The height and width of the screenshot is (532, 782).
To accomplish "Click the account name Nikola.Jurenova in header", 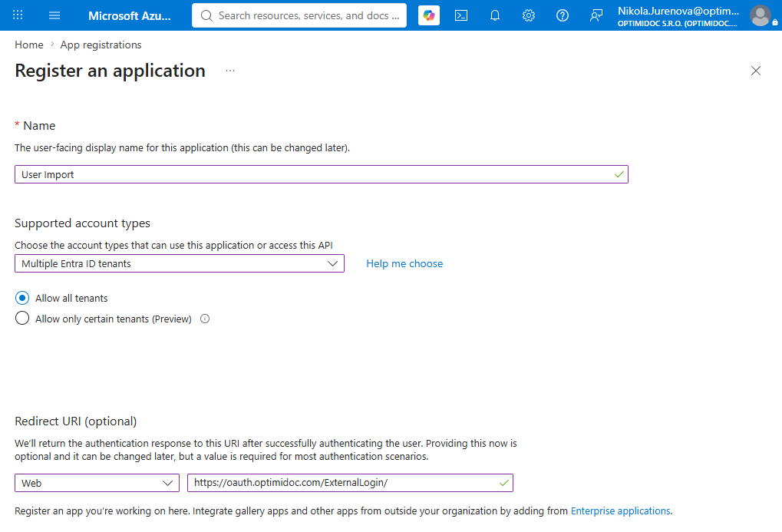I will (678, 11).
